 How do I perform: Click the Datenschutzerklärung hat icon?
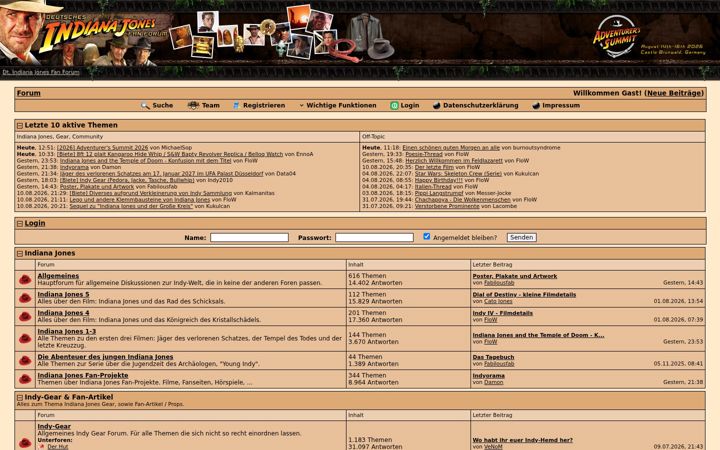point(436,106)
